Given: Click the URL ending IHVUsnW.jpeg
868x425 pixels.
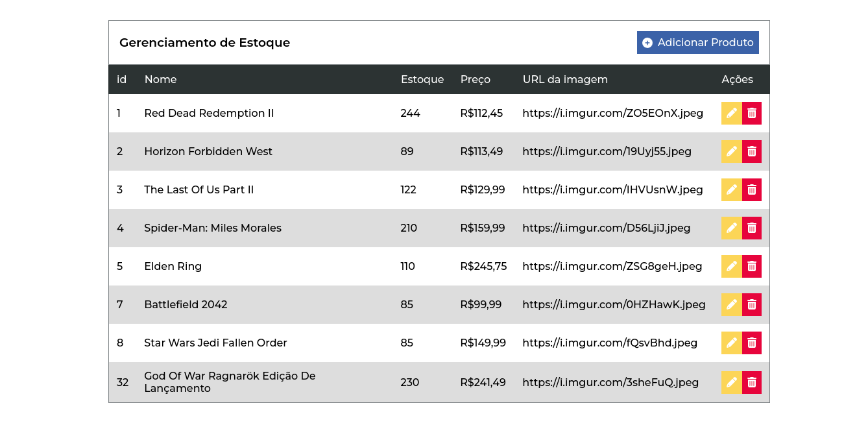Looking at the screenshot, I should coord(613,189).
